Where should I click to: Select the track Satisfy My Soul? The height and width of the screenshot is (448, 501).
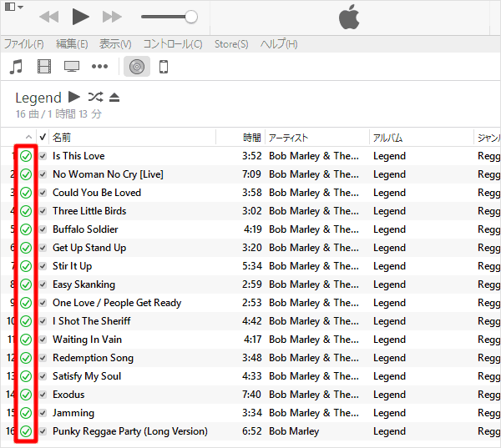[87, 376]
